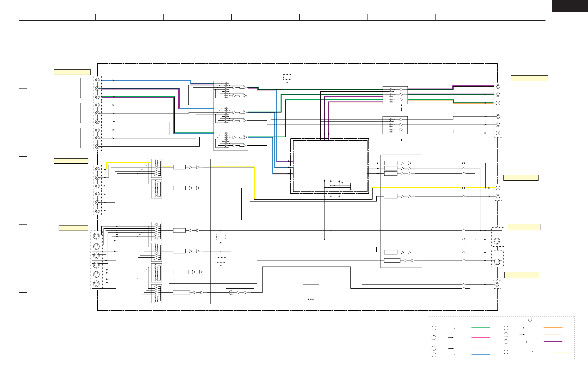The height and width of the screenshot is (380, 588).
Task: Click the topmost RCA jack in the top-right output group
Action: tap(498, 86)
